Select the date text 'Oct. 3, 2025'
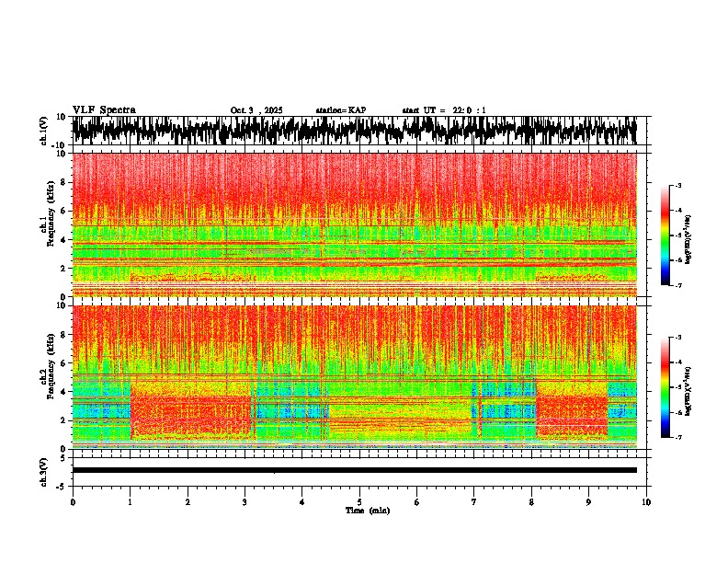The image size is (728, 563). (x=256, y=110)
